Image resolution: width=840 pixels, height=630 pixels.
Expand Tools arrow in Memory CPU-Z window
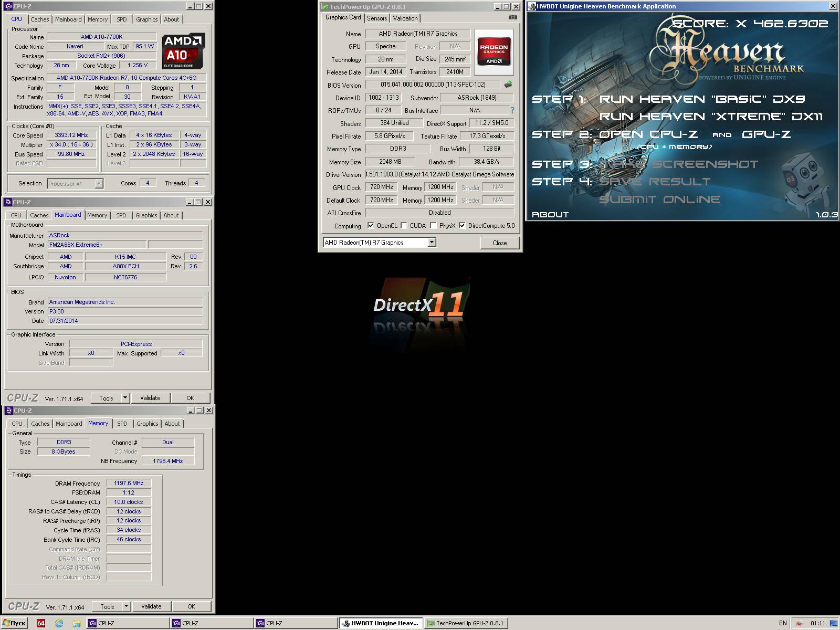[126, 606]
